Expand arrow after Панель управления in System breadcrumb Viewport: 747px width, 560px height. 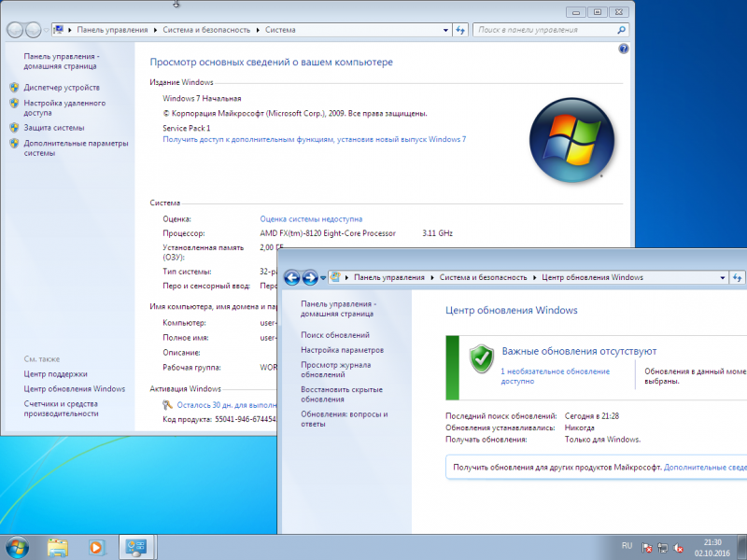pos(155,30)
